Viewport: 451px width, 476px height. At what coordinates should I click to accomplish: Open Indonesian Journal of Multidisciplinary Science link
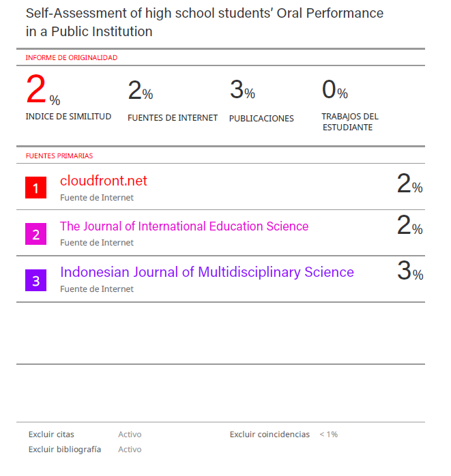tap(207, 272)
